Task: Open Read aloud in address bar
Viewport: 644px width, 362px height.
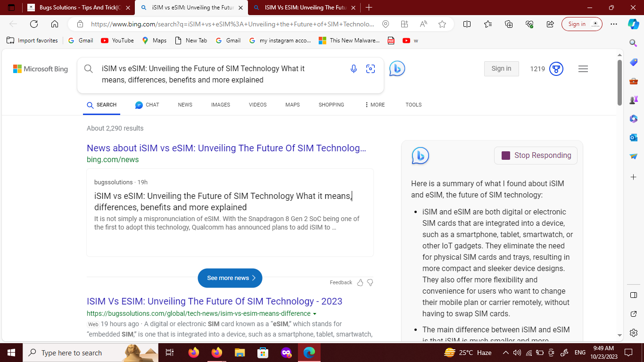Action: coord(423,24)
